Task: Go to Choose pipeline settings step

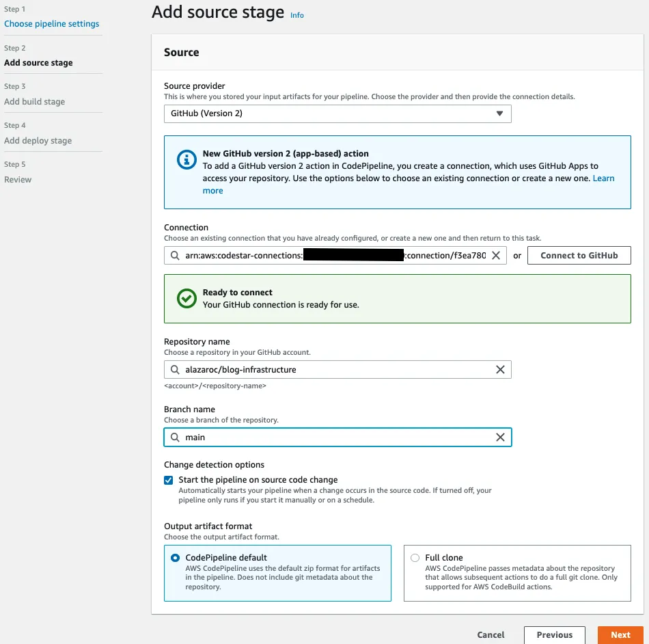Action: pyautogui.click(x=52, y=24)
